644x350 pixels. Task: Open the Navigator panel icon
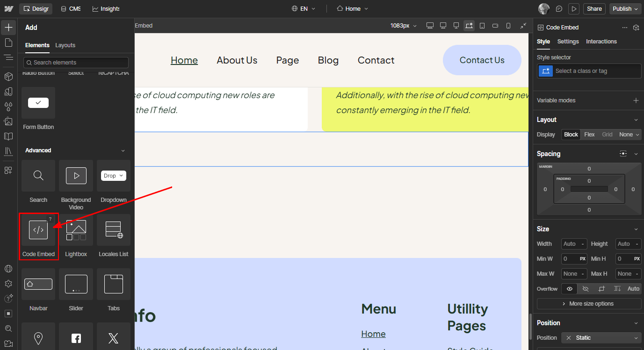pyautogui.click(x=8, y=57)
